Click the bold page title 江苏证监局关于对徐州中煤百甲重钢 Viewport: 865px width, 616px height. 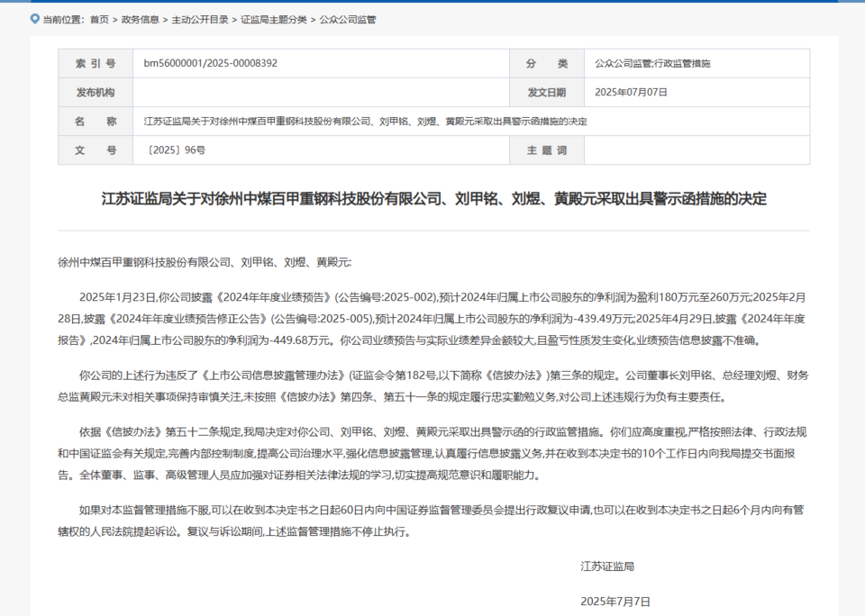point(433,198)
